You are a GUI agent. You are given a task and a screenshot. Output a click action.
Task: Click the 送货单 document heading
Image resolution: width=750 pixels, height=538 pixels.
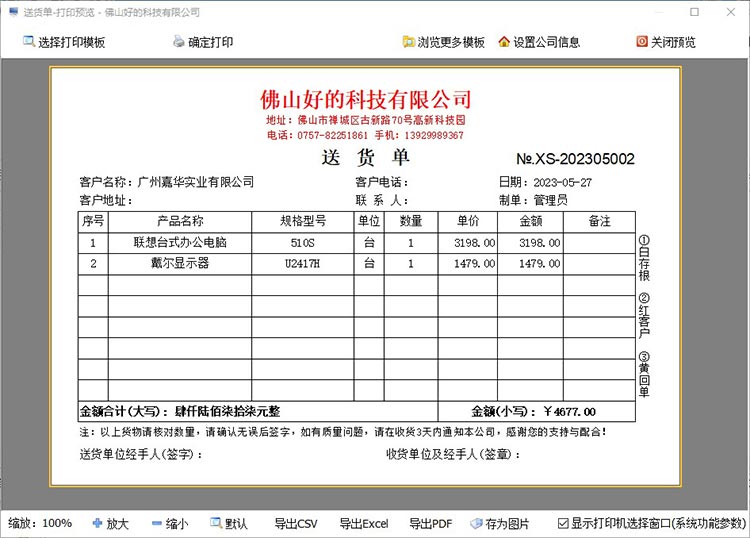pyautogui.click(x=365, y=157)
